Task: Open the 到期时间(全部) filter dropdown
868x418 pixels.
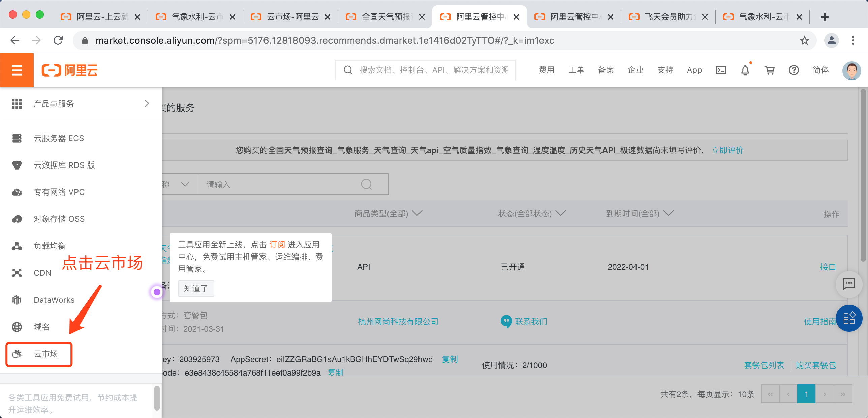Action: point(639,213)
